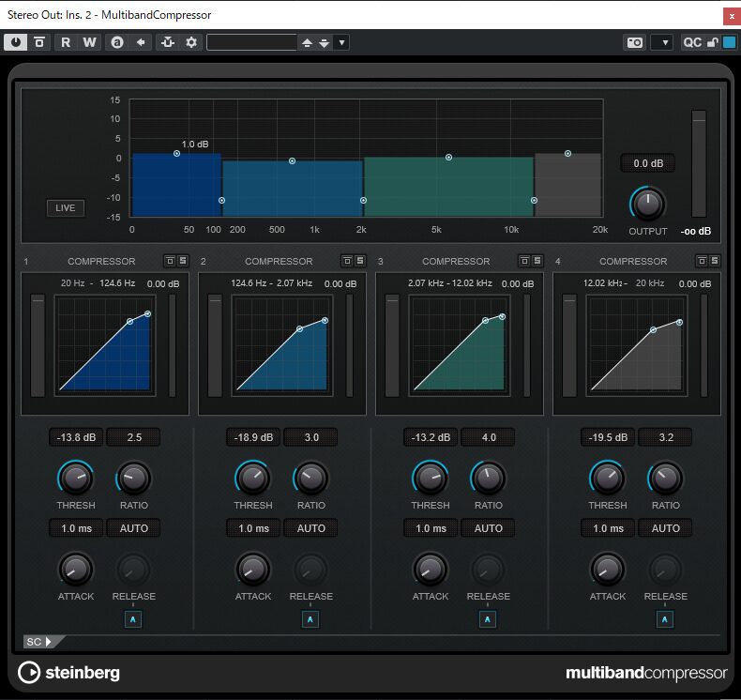
Task: Load previous preset with up arrow
Action: [x=307, y=43]
